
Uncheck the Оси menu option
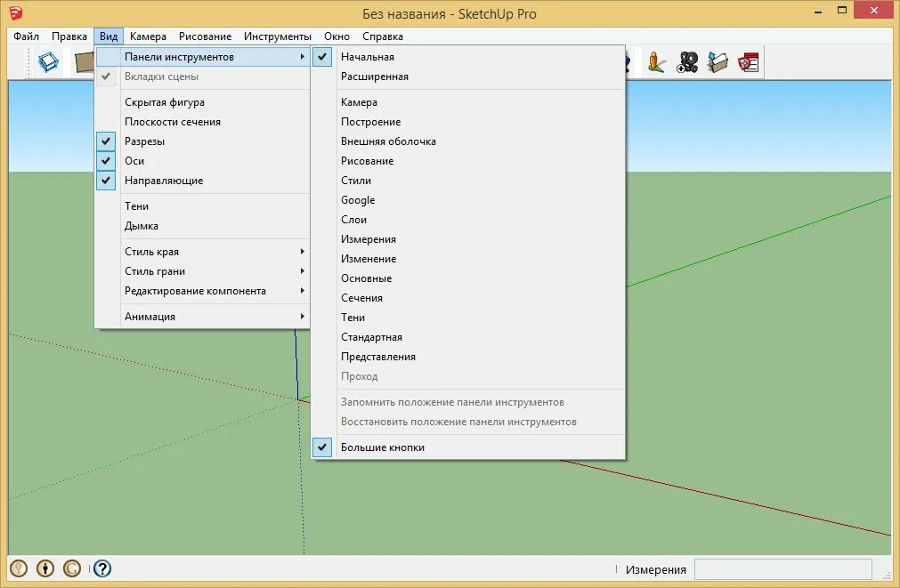(x=134, y=161)
